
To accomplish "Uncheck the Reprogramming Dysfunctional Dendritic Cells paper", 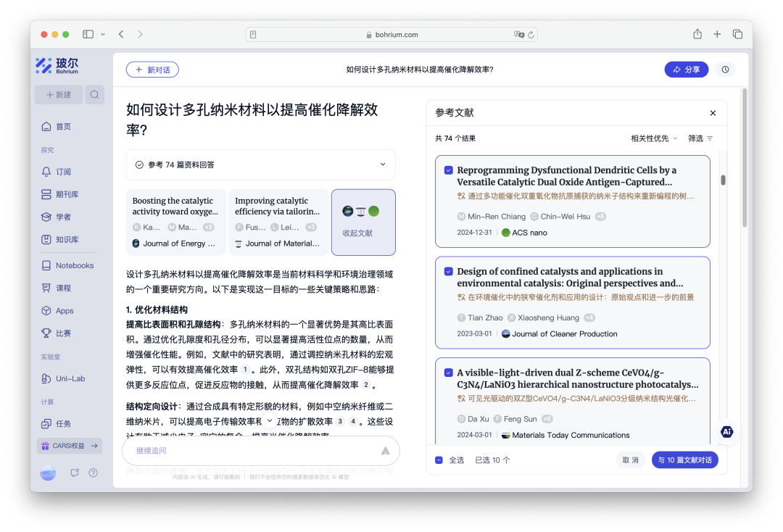I will (x=449, y=170).
